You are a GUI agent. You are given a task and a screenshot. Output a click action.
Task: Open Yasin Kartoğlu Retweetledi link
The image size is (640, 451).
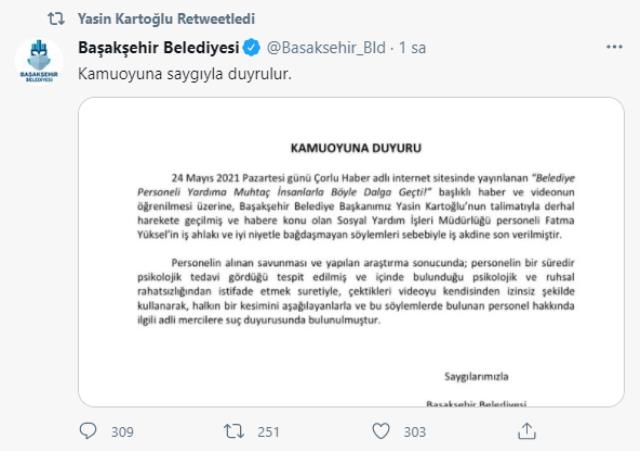(166, 18)
